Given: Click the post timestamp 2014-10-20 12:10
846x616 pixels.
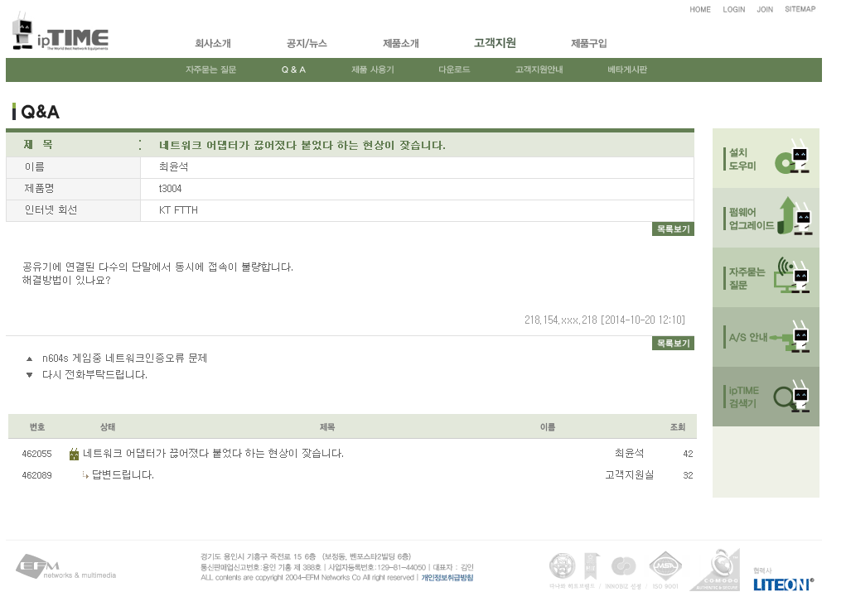Looking at the screenshot, I should [645, 320].
